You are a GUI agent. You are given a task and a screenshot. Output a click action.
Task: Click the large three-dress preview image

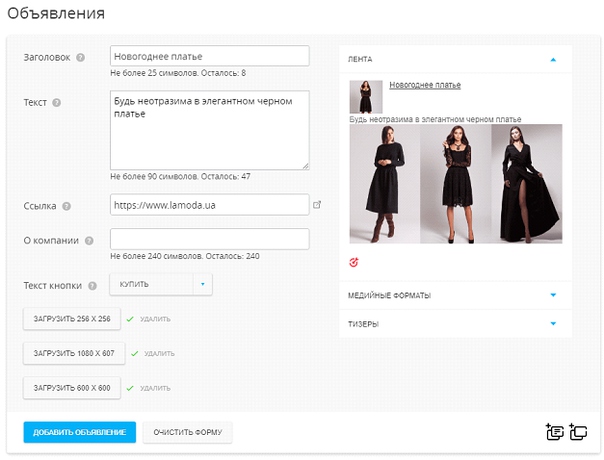point(456,184)
